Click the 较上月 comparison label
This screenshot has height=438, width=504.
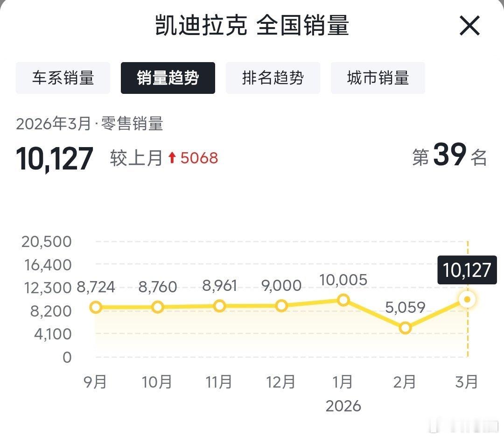point(137,158)
